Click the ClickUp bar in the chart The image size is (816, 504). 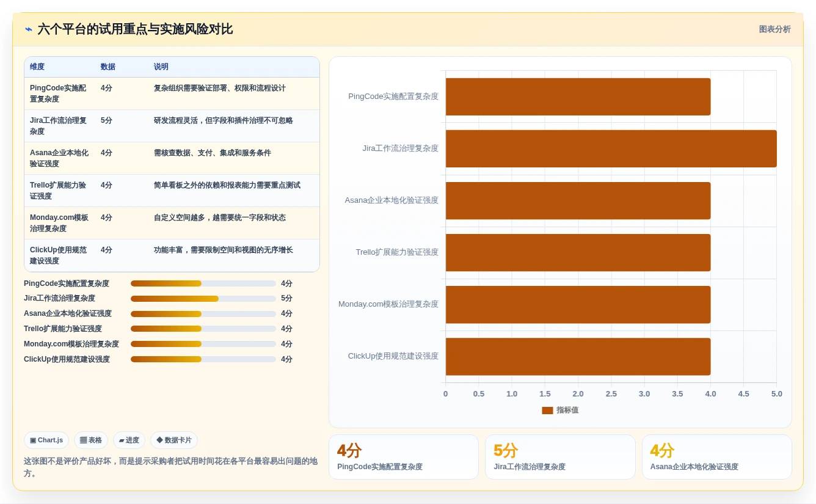[578, 356]
